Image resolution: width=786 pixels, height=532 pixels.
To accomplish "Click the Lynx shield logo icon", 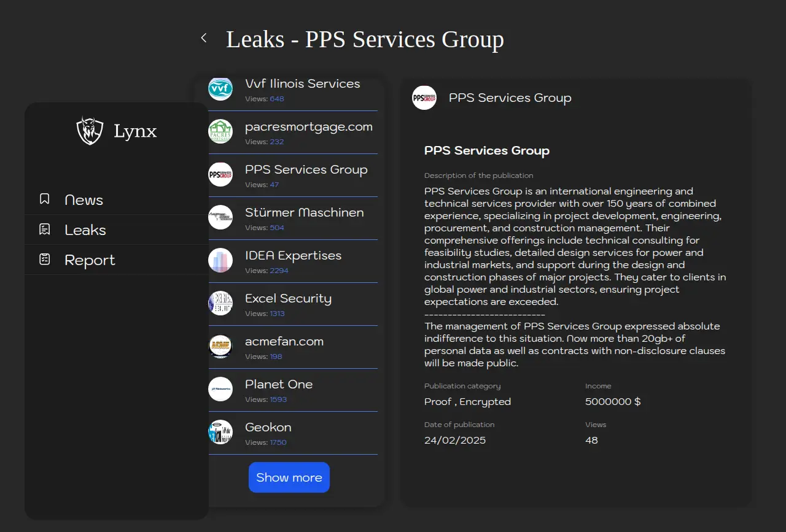I will tap(90, 131).
